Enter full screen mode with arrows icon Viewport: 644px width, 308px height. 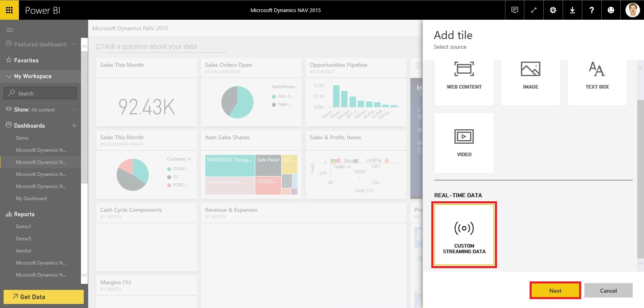(x=534, y=10)
